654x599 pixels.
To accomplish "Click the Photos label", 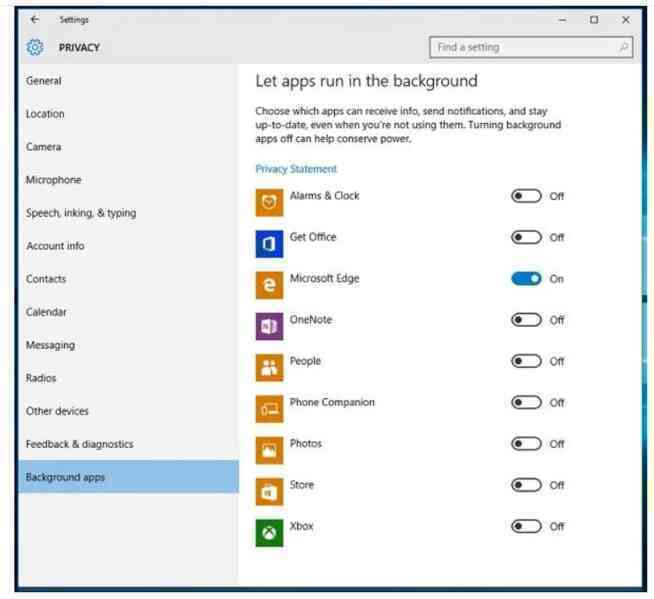I will pos(306,443).
